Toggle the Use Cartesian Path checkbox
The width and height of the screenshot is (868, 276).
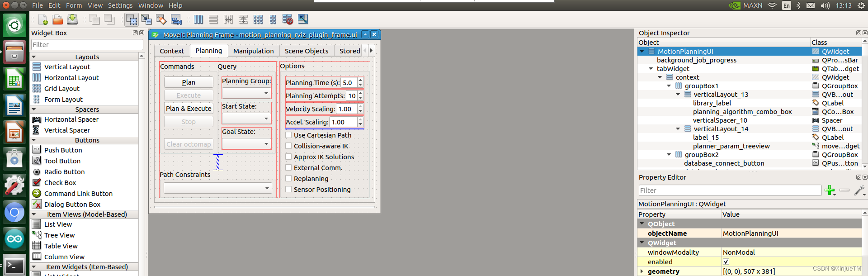(288, 135)
